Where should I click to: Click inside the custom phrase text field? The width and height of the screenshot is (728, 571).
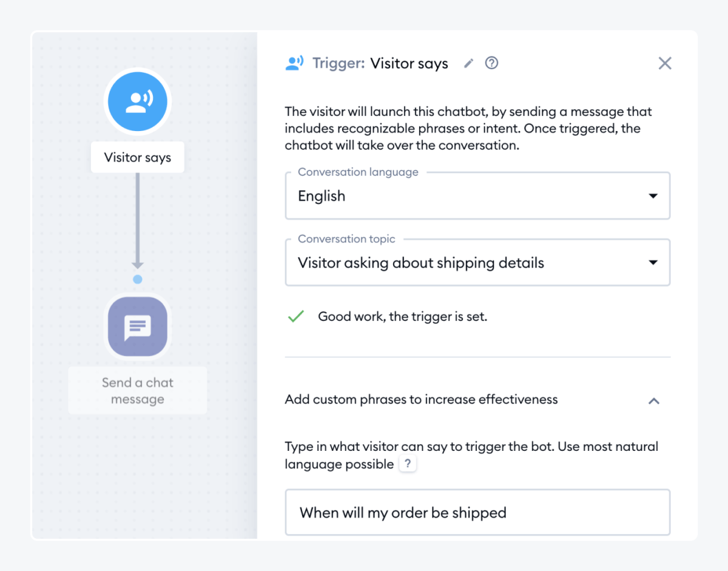pos(477,512)
